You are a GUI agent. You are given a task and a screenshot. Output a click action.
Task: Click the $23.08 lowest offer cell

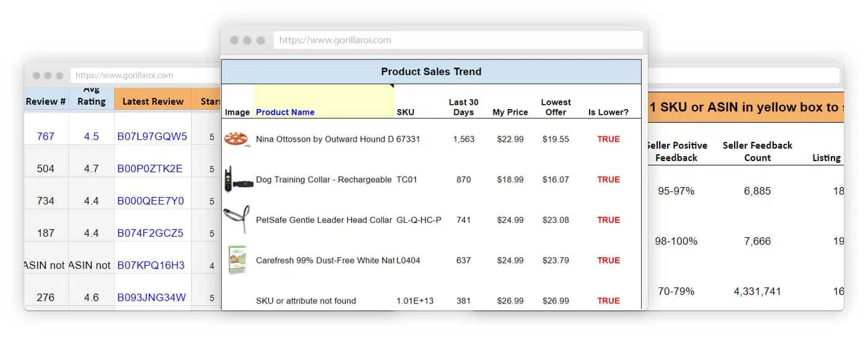click(x=556, y=220)
